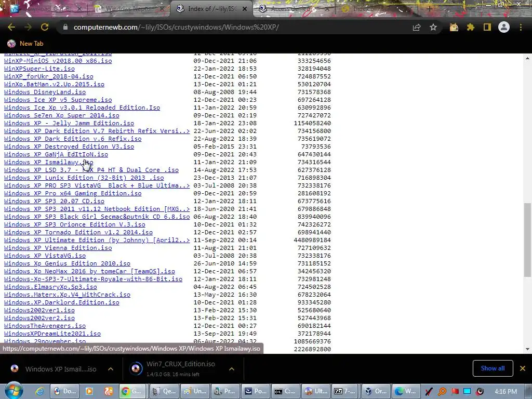Open Windows.ElmasryXp.Sp3.iso link
The width and height of the screenshot is (532, 399).
[x=50, y=287]
